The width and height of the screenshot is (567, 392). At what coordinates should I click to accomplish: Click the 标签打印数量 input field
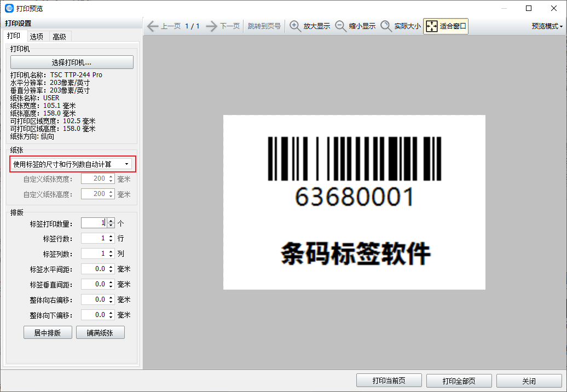pos(94,223)
